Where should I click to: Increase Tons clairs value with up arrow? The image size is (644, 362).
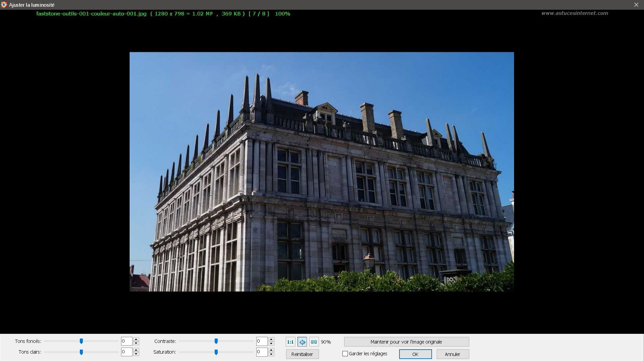(x=136, y=350)
